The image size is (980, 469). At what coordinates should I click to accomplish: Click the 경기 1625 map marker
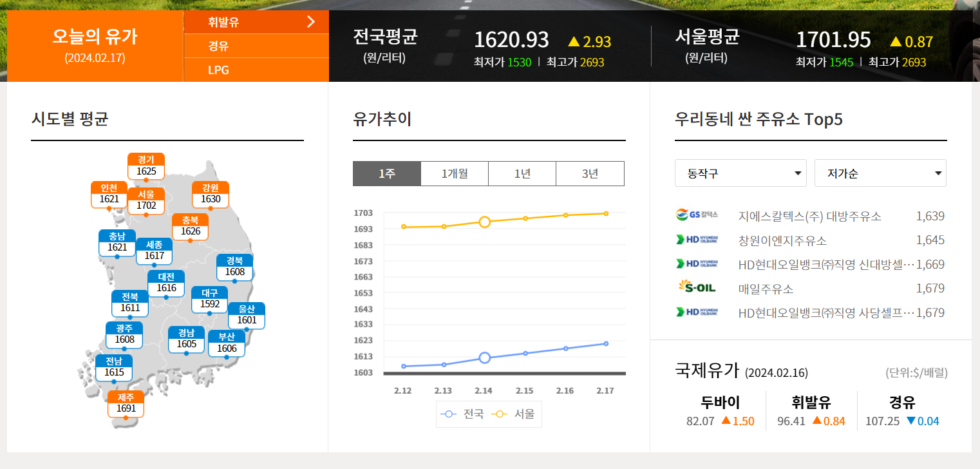point(146,166)
